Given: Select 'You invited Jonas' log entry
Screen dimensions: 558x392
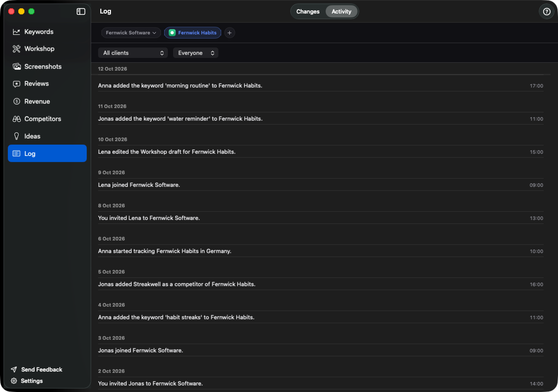Looking at the screenshot, I should [x=321, y=383].
